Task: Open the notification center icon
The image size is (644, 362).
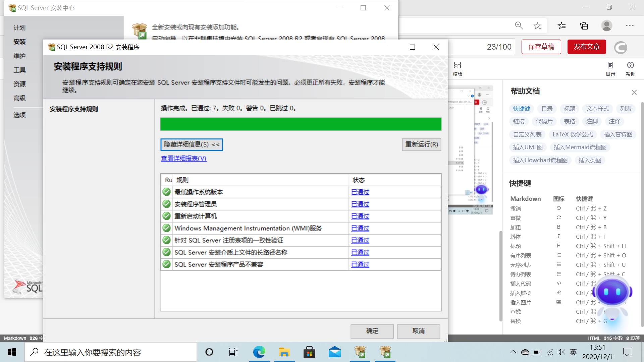Action: point(627,352)
